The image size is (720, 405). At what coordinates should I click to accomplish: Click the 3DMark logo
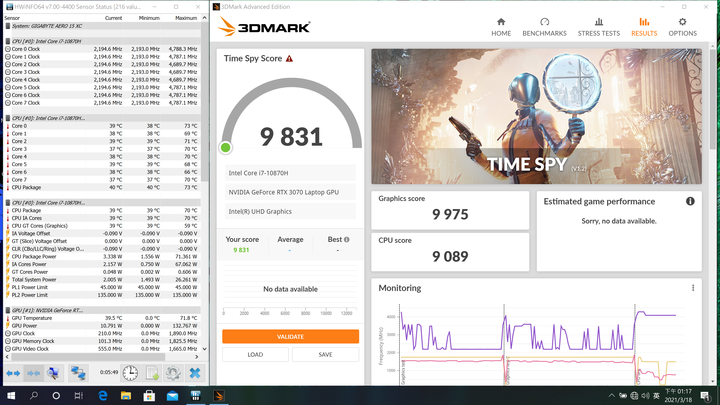[x=264, y=27]
